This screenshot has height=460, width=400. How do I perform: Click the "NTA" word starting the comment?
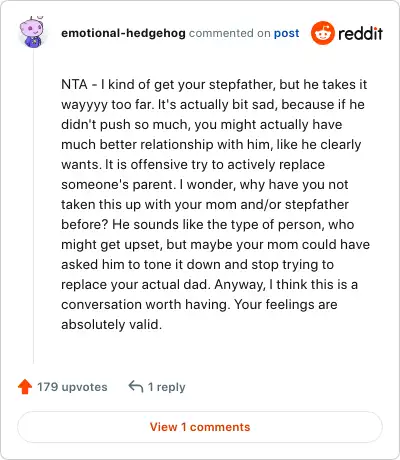pos(74,84)
